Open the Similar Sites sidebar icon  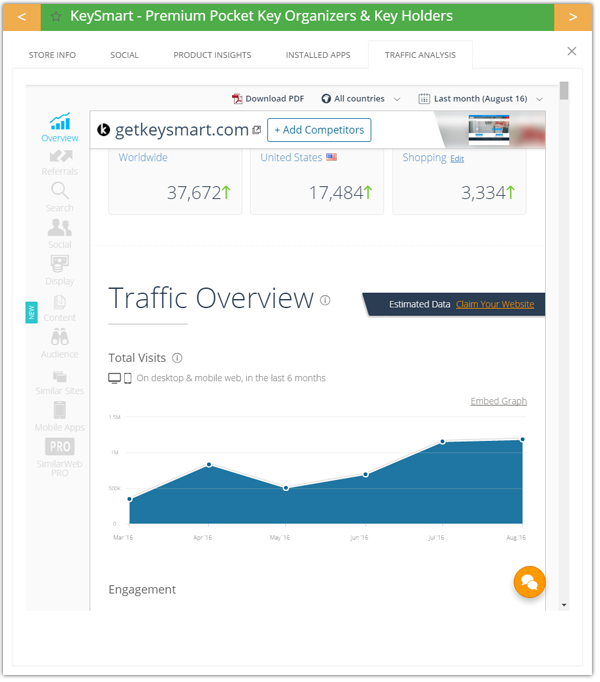[x=60, y=376]
